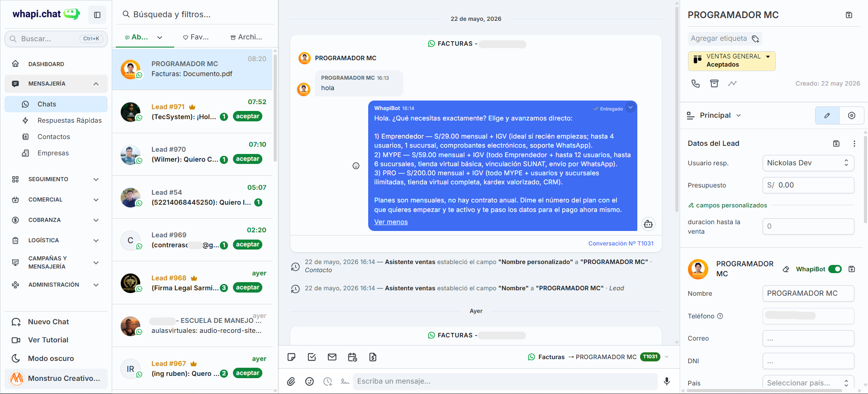Click the scheduled message clock icon
868x394 pixels.
pos(327,381)
